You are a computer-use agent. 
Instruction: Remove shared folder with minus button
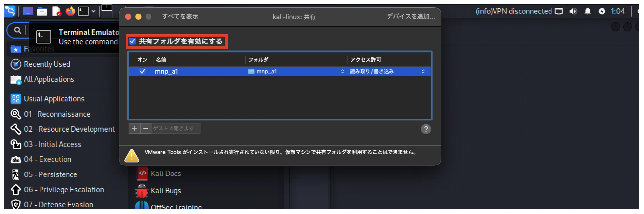[146, 128]
